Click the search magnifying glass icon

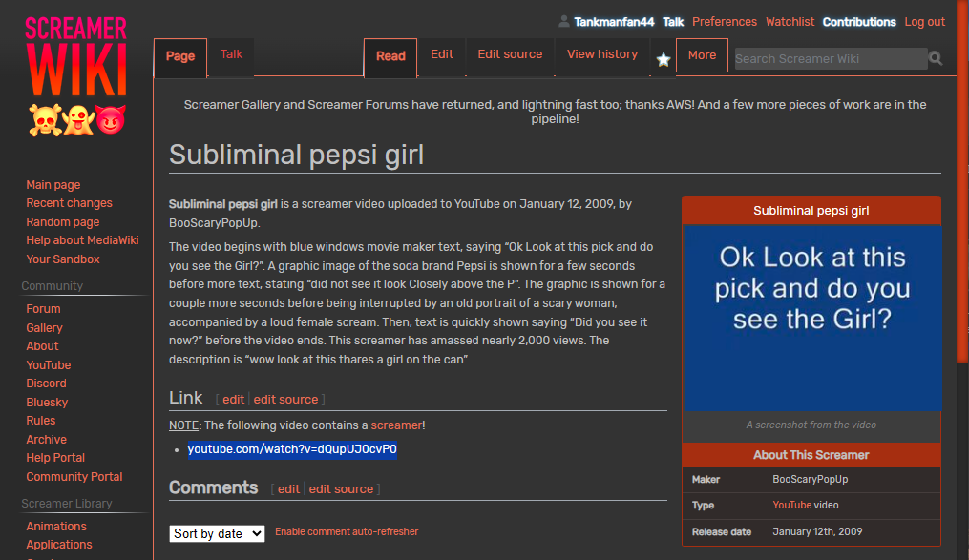[936, 58]
